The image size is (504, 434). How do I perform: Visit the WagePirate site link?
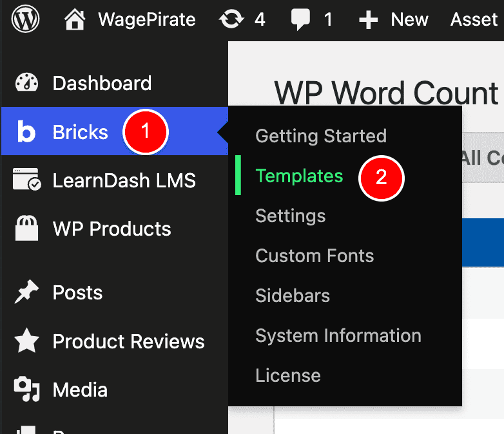pos(147,19)
